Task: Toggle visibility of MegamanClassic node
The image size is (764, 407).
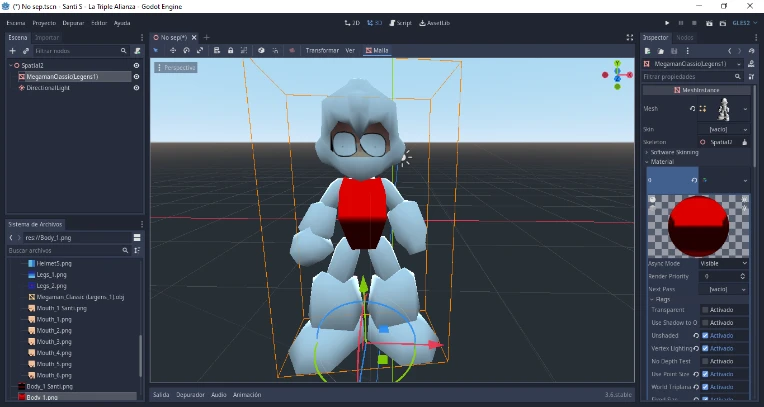Action: coord(136,77)
